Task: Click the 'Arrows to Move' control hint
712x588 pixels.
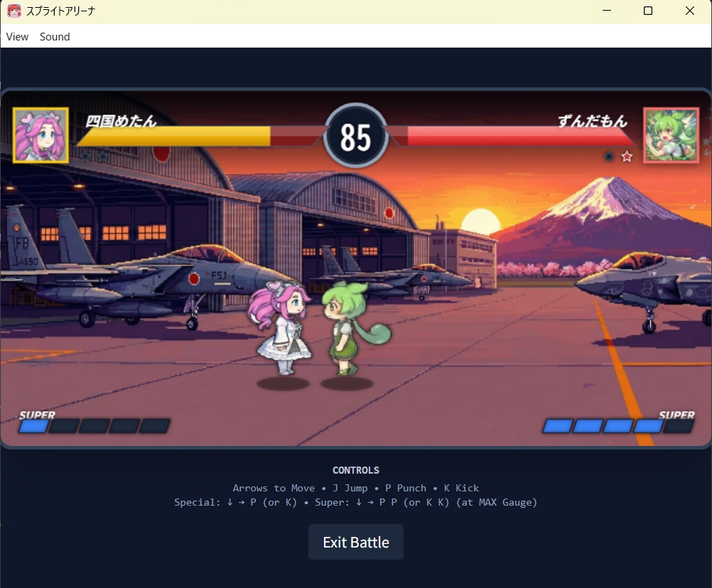Action: point(274,488)
